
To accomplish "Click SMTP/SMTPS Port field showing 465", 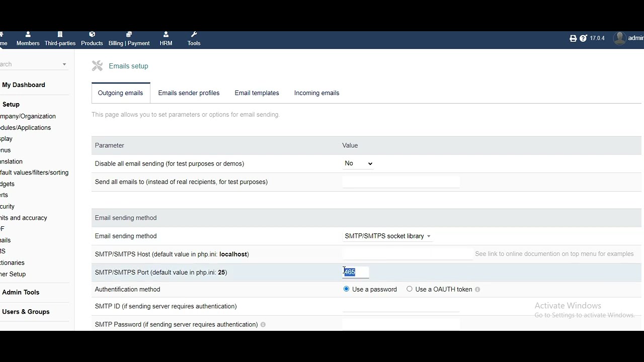I will 356,272.
